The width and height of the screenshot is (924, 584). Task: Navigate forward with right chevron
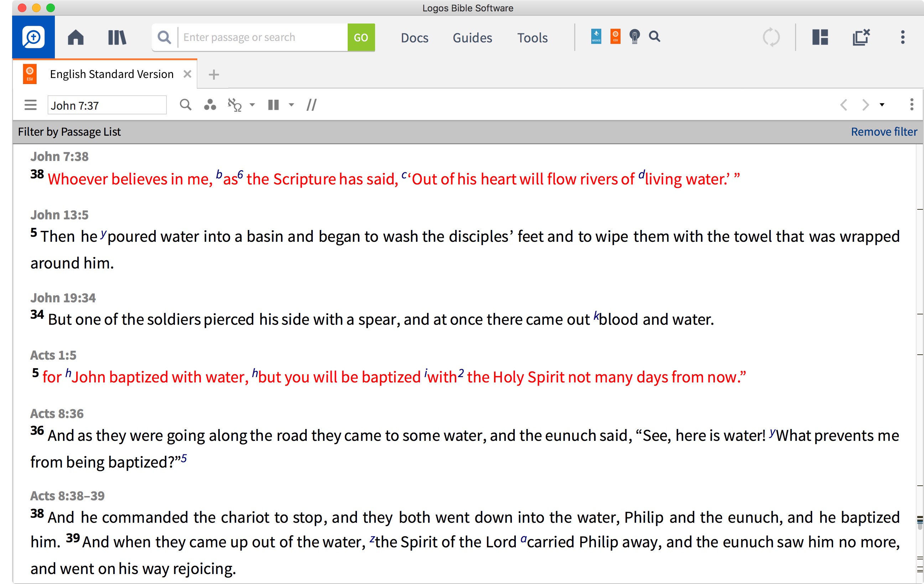point(865,105)
